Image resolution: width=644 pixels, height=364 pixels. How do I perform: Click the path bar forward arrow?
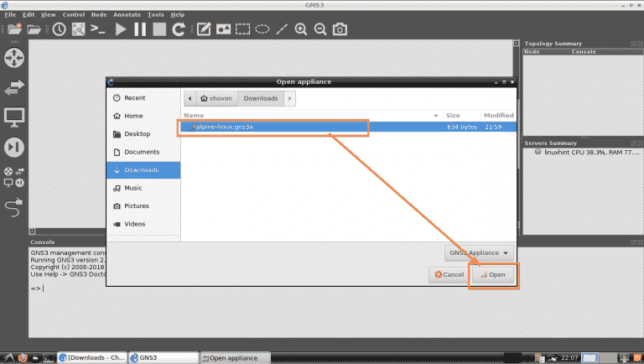(x=289, y=99)
